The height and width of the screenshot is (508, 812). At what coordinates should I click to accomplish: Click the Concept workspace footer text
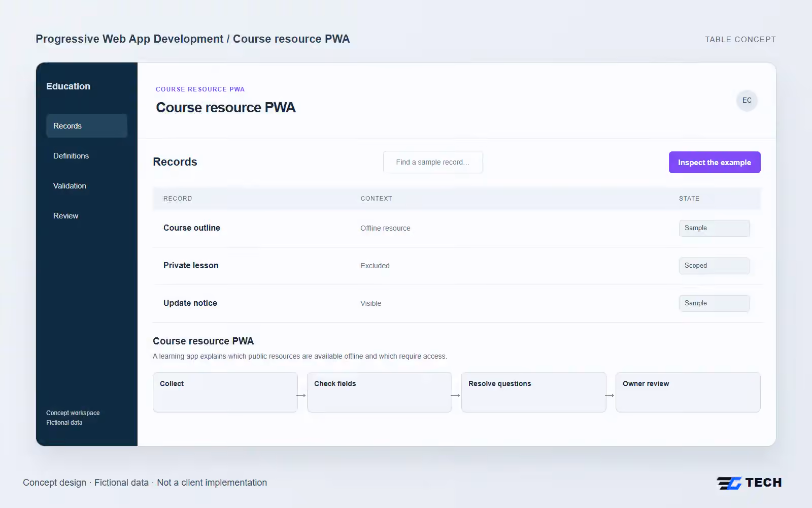click(73, 413)
